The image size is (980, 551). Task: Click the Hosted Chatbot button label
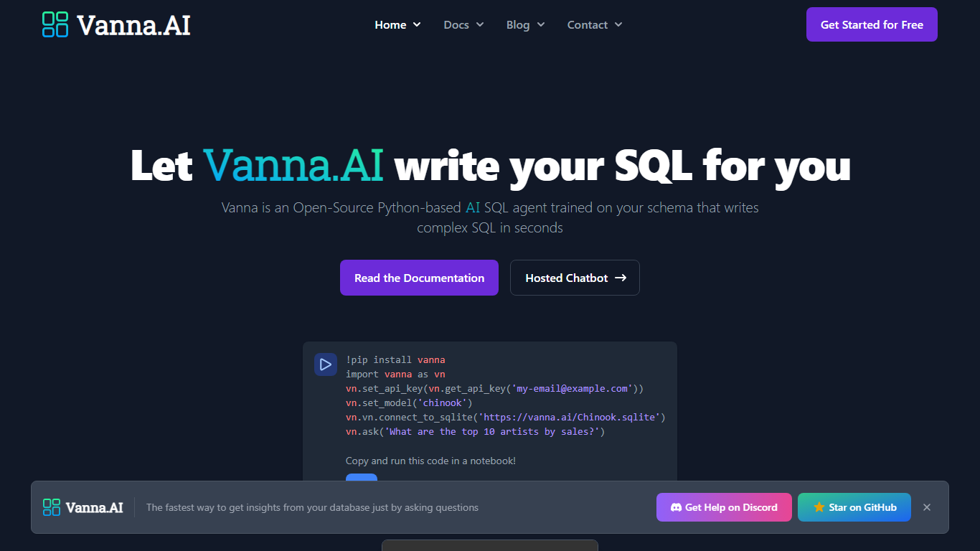566,278
